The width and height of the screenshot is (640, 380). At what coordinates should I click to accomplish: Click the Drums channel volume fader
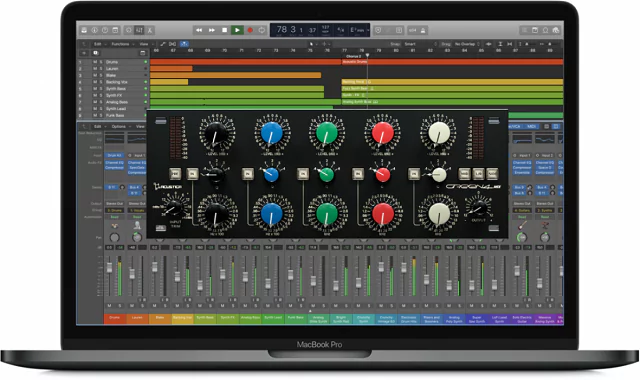(x=109, y=268)
